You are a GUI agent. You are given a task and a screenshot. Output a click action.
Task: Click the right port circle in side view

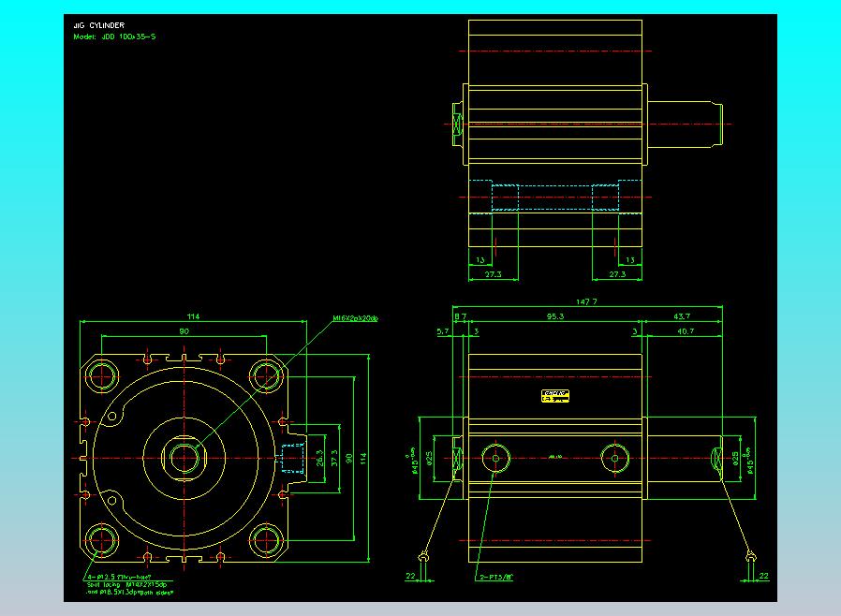614,457
